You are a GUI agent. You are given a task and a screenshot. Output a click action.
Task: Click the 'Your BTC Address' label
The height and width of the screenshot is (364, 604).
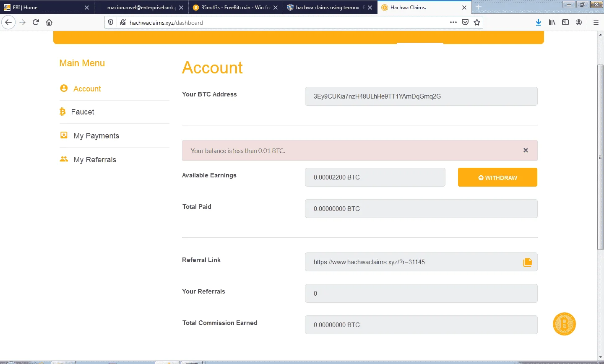209,94
